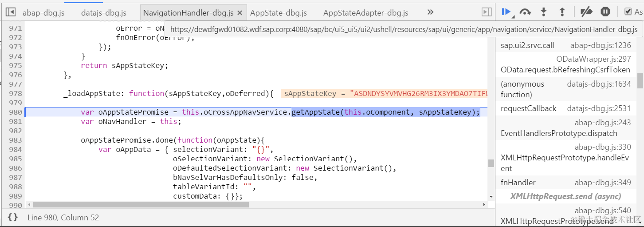Click the sAppStateKey inline value hint
This screenshot has width=644, height=227.
point(384,93)
